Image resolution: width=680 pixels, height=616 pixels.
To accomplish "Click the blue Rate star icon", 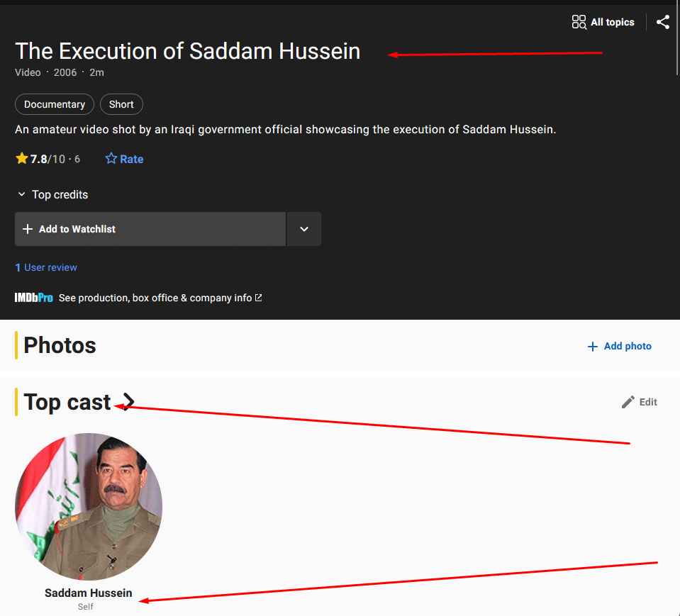I will click(x=111, y=159).
